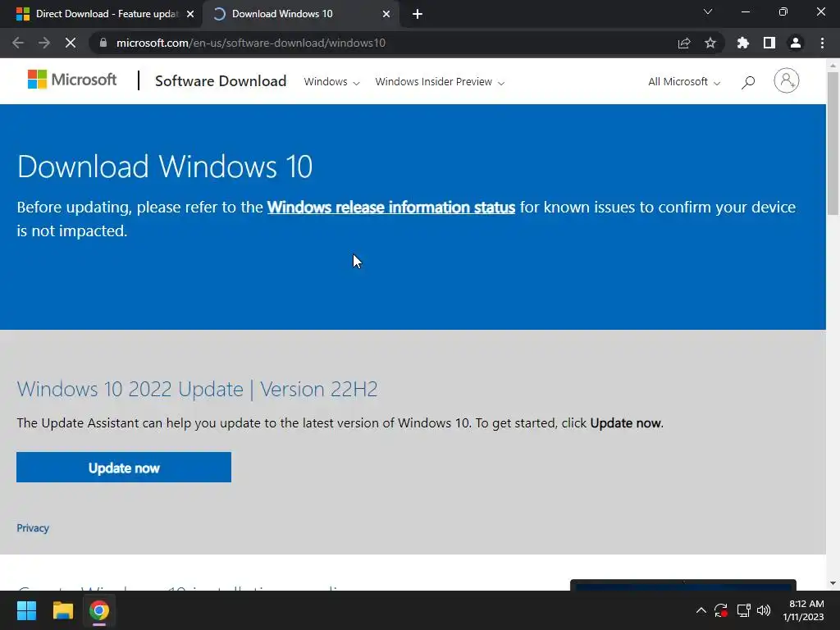Open a new browser tab
Screen dimensions: 840x630
pyautogui.click(x=418, y=14)
